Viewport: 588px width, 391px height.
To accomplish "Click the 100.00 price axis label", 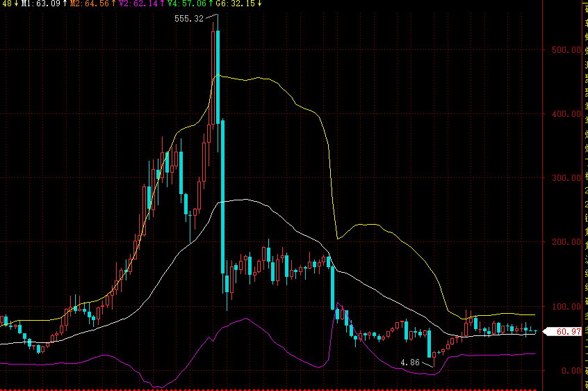I will click(566, 307).
